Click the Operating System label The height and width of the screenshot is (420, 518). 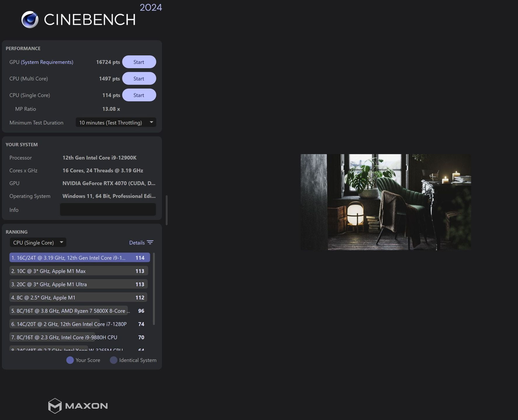(30, 196)
